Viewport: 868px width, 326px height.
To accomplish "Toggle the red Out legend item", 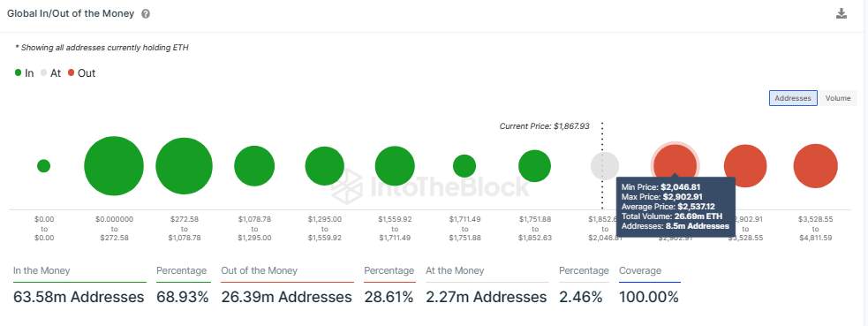I will [81, 73].
